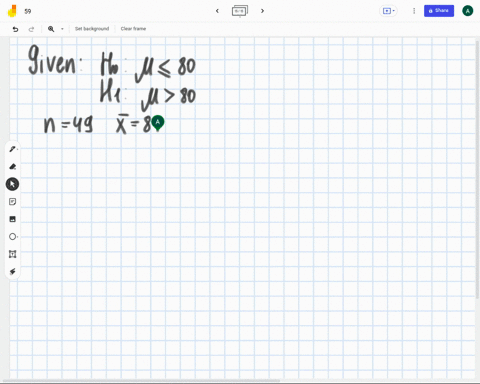Select the Circle shape tool

click(12, 237)
